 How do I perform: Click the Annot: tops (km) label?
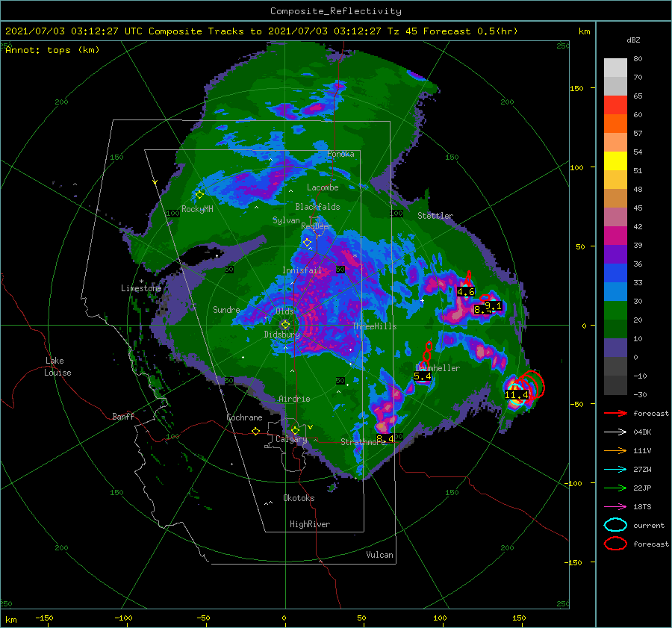[52, 50]
